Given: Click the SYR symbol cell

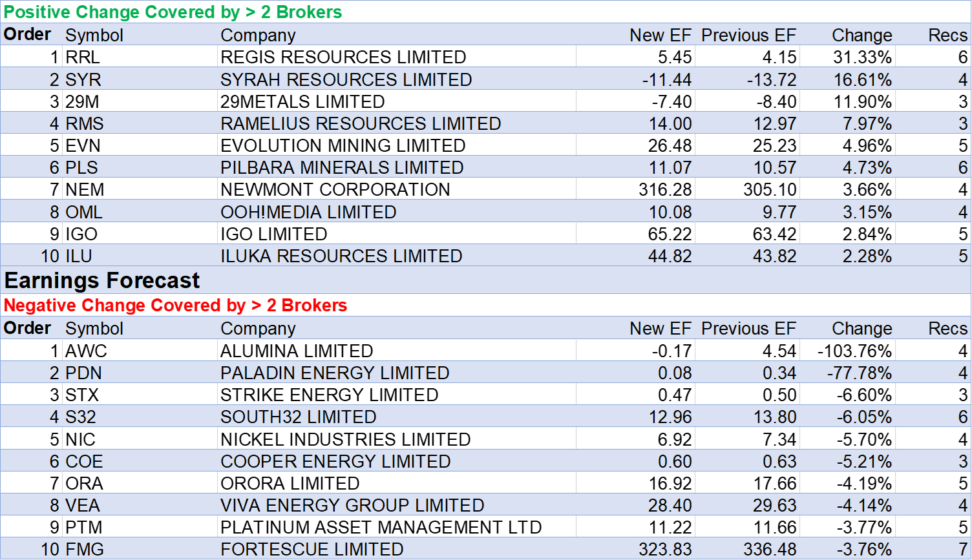Looking at the screenshot, I should coord(83,79).
